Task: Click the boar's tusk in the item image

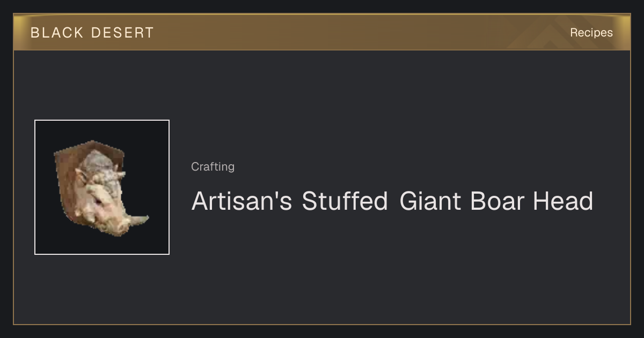Action: 138,219
